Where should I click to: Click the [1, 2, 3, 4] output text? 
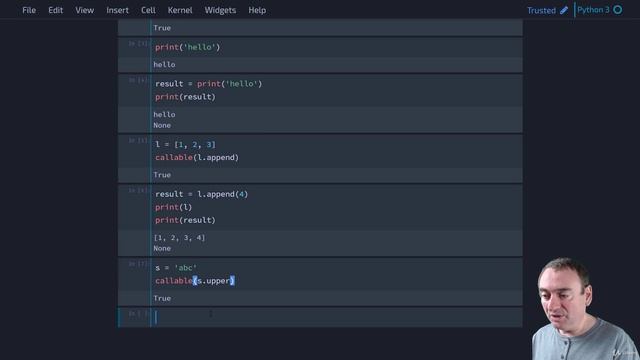point(179,238)
